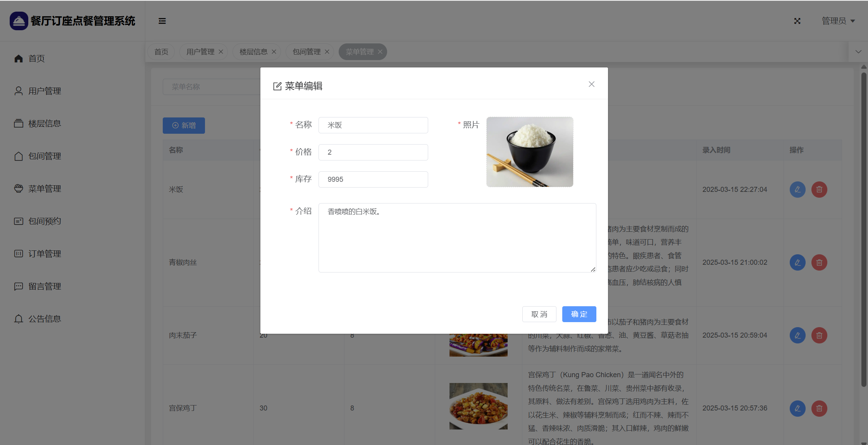This screenshot has width=868, height=445.
Task: Click the rice photo upload thumbnail
Action: click(530, 152)
